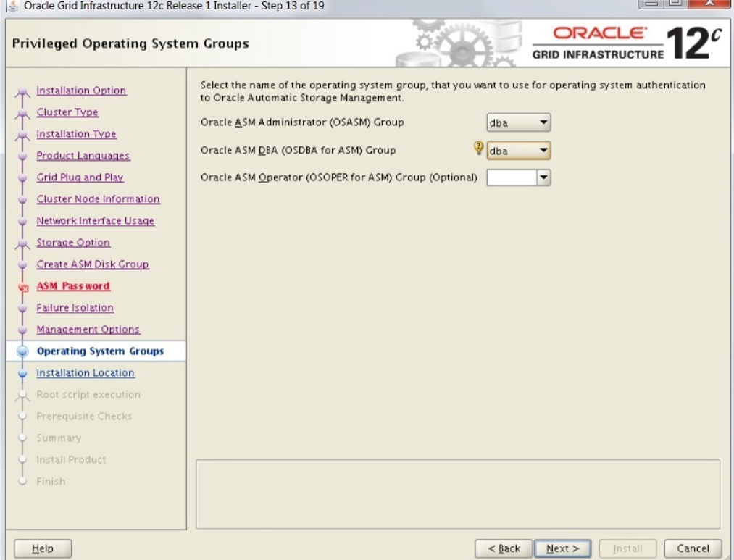Click the Operating System Groups current step bullet
The width and height of the screenshot is (734, 560).
(x=22, y=351)
